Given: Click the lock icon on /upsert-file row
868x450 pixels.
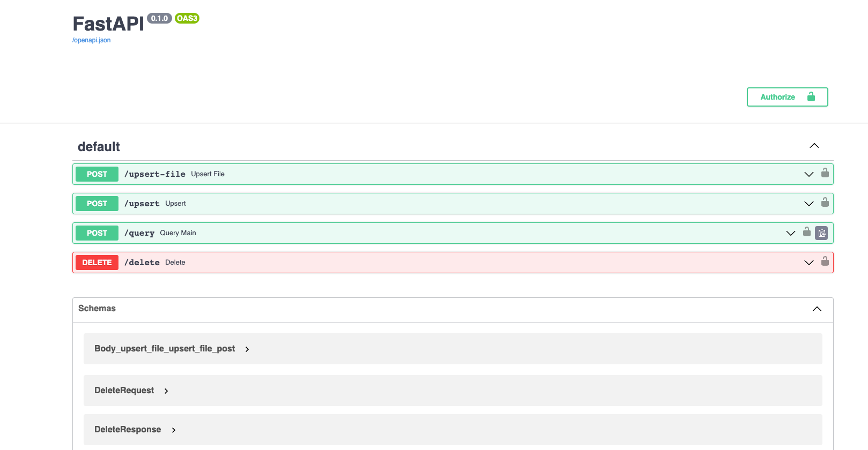Looking at the screenshot, I should tap(825, 172).
